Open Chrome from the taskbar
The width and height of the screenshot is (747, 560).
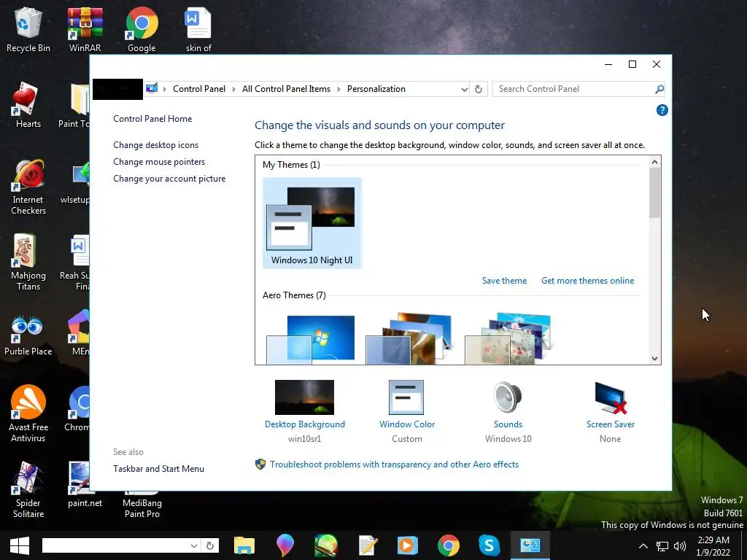pos(449,545)
